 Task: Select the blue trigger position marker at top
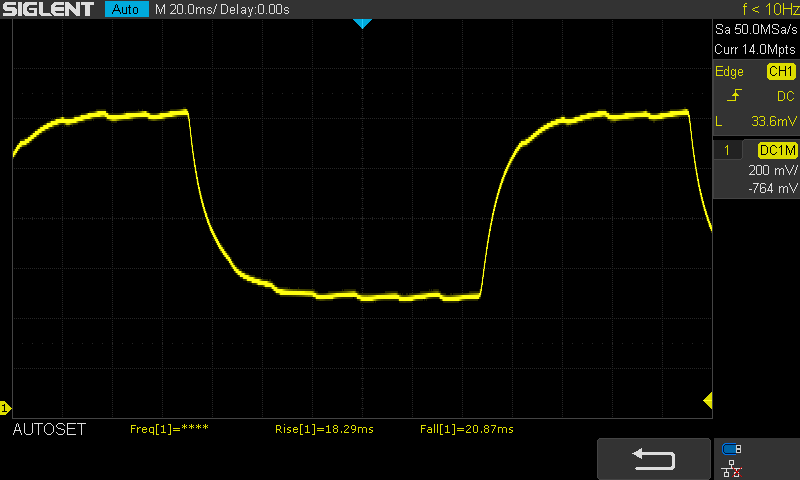(362, 23)
